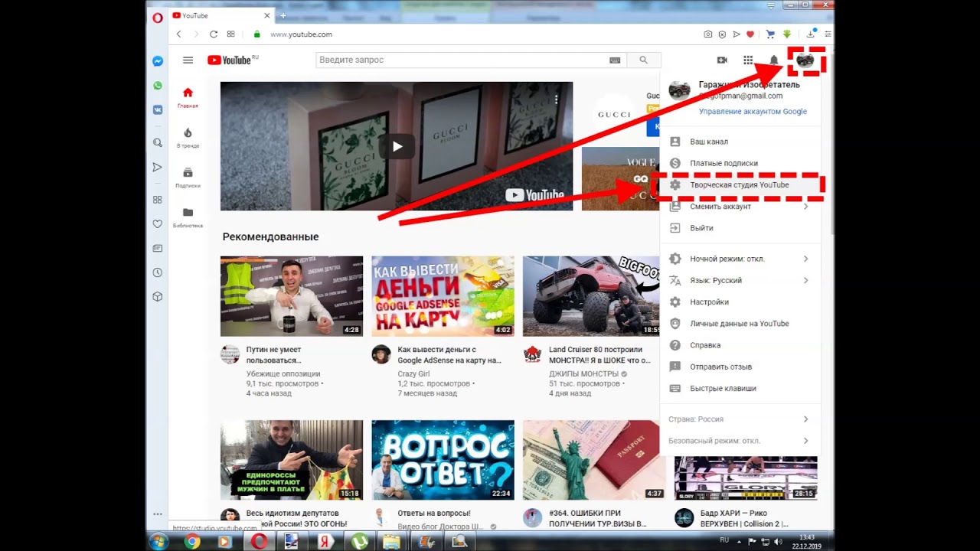Open Speed Dial grid icon in toolbar

point(231,34)
